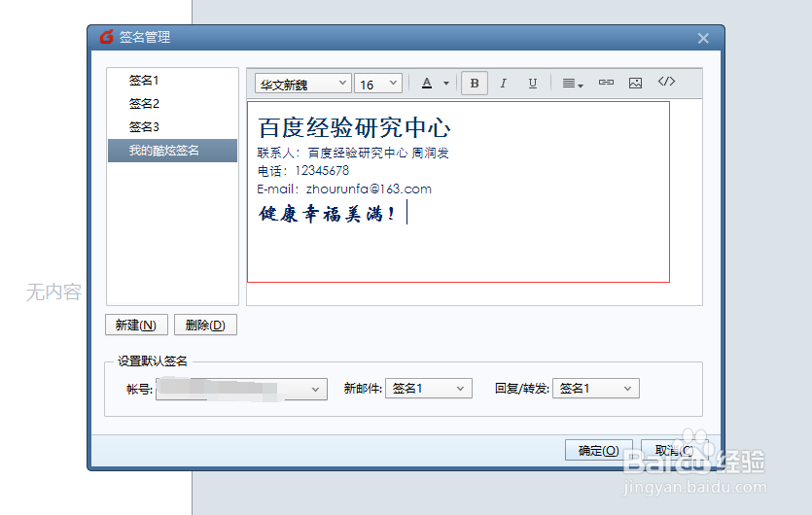
Task: Click the 删除(D) button
Action: 205,326
